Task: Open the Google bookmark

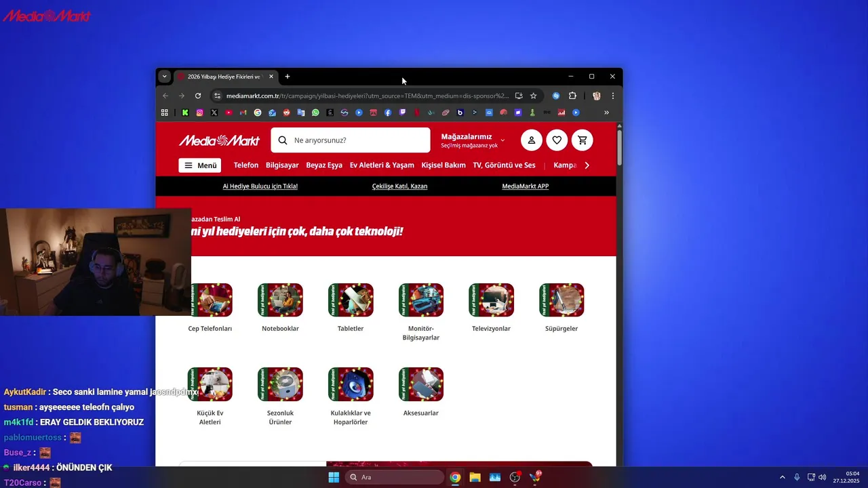Action: click(258, 113)
